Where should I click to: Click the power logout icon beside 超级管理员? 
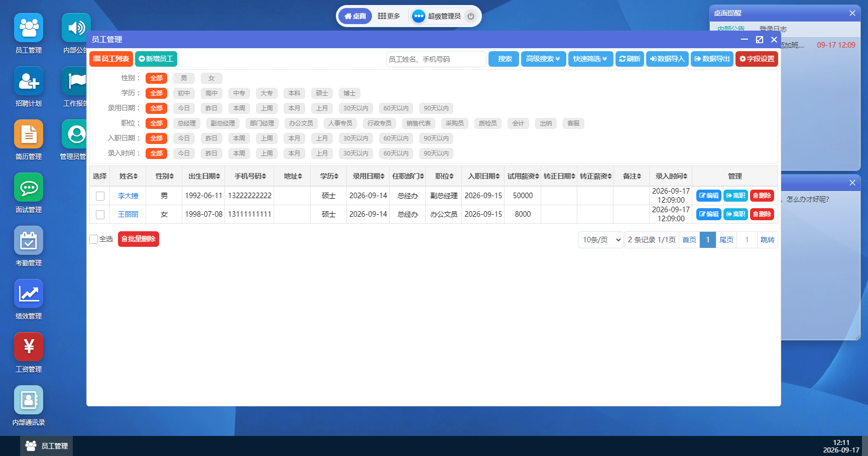click(471, 16)
